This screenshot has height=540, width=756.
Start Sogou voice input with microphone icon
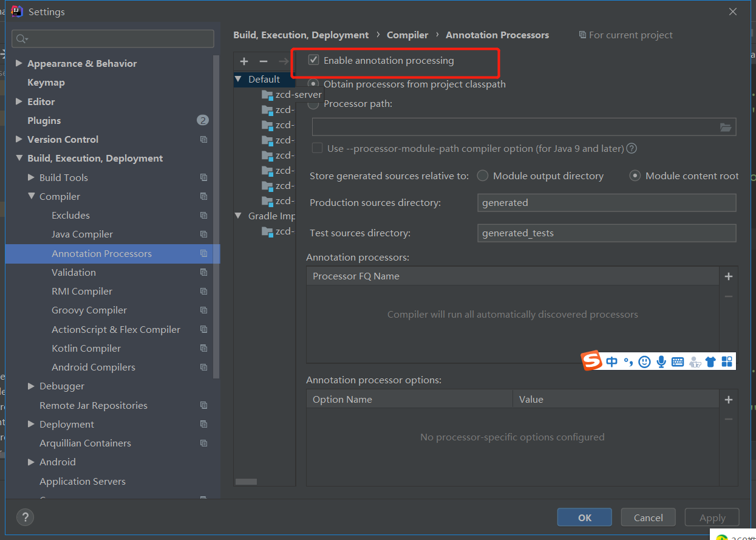pos(661,361)
